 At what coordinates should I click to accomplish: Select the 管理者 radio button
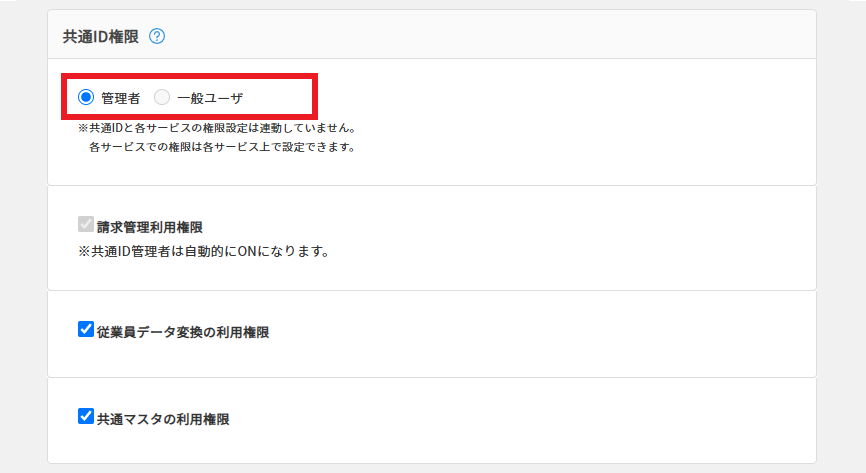coord(86,98)
